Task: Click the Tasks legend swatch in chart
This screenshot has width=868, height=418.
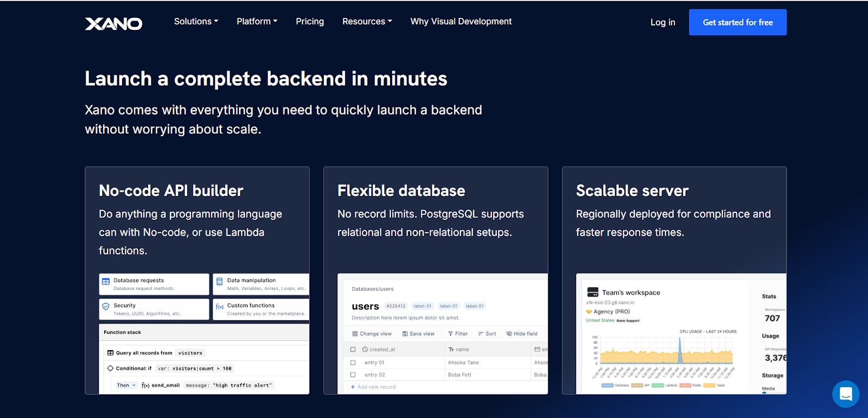Action: (x=710, y=385)
